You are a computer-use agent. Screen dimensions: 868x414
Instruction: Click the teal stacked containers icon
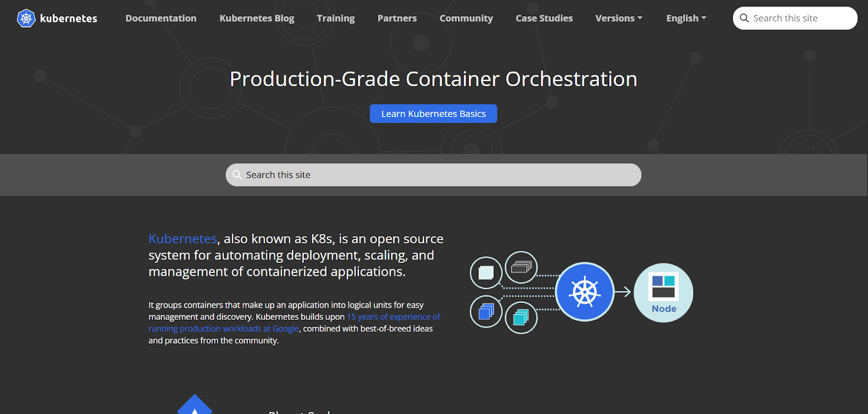pos(521,318)
